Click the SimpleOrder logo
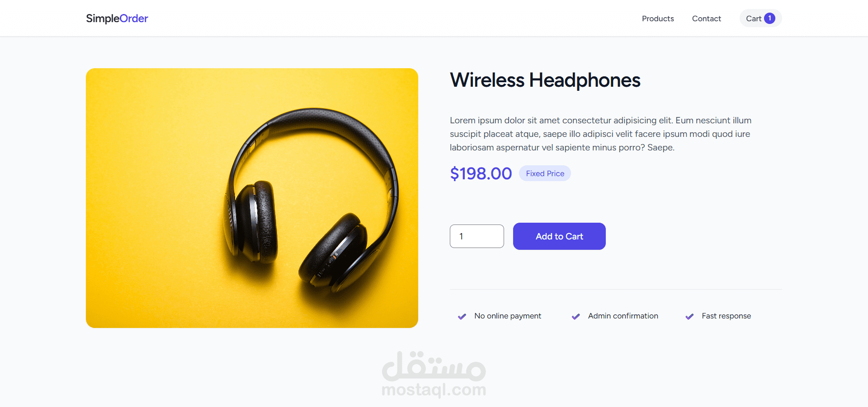 tap(117, 19)
